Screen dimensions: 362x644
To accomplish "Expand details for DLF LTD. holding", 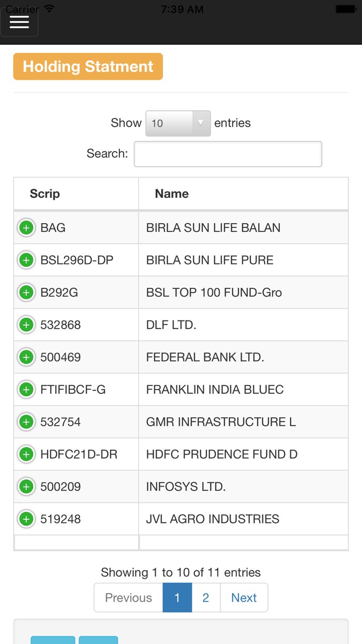I will 26,325.
